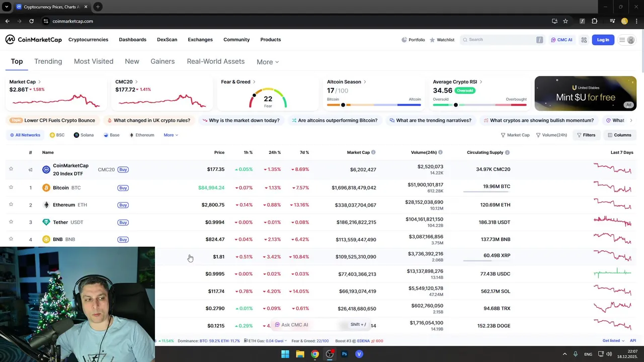Viewport: 644px width, 362px height.
Task: Reload the page in browser
Action: 31,21
